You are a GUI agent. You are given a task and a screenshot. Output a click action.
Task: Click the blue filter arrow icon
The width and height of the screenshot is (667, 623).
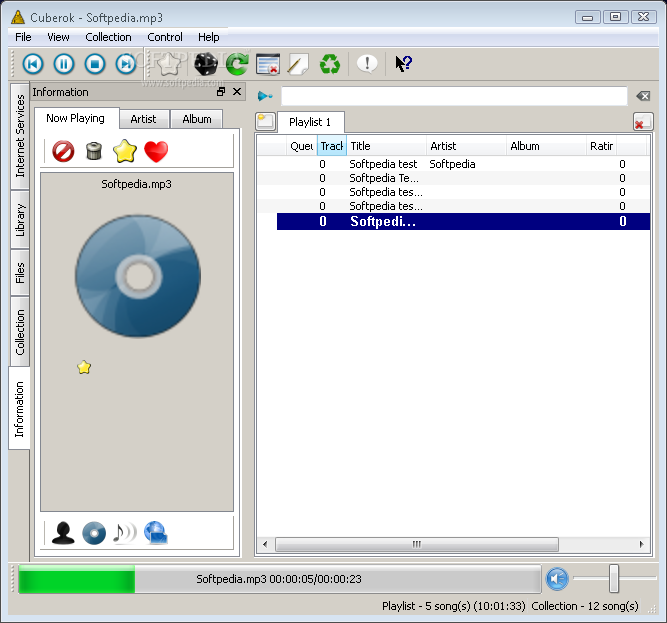click(x=265, y=96)
